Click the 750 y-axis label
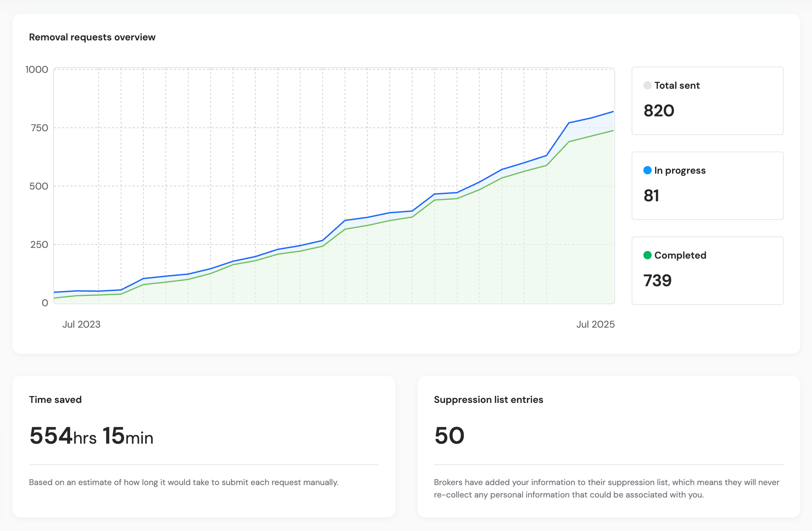Screen dimensions: 812x531 point(39,128)
